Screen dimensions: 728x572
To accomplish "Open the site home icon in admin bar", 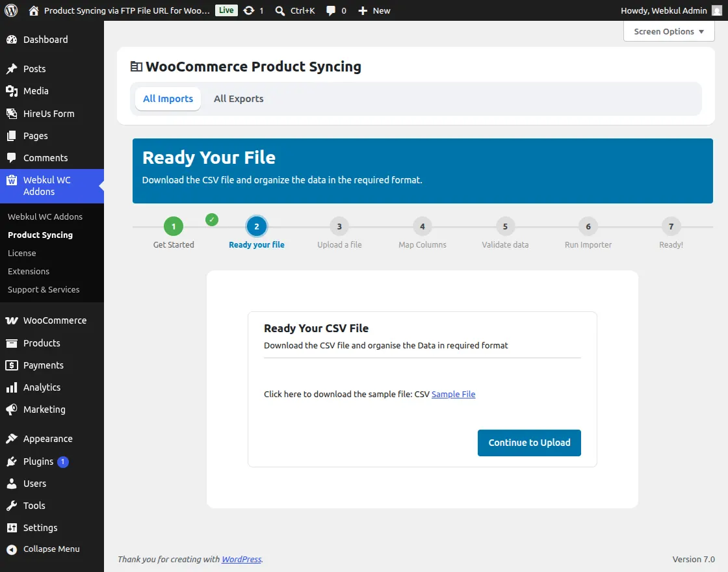I will (x=33, y=10).
